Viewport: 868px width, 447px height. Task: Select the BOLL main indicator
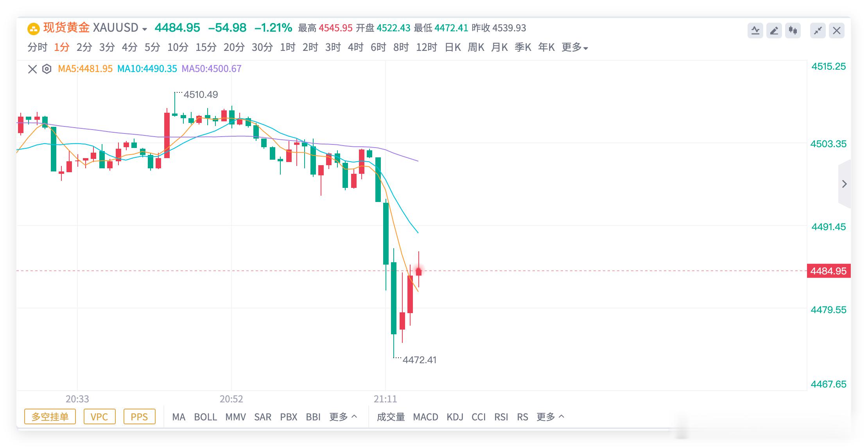coord(205,417)
